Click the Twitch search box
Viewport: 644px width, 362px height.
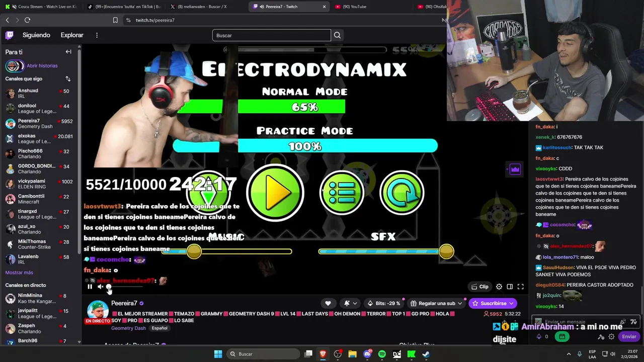(272, 35)
